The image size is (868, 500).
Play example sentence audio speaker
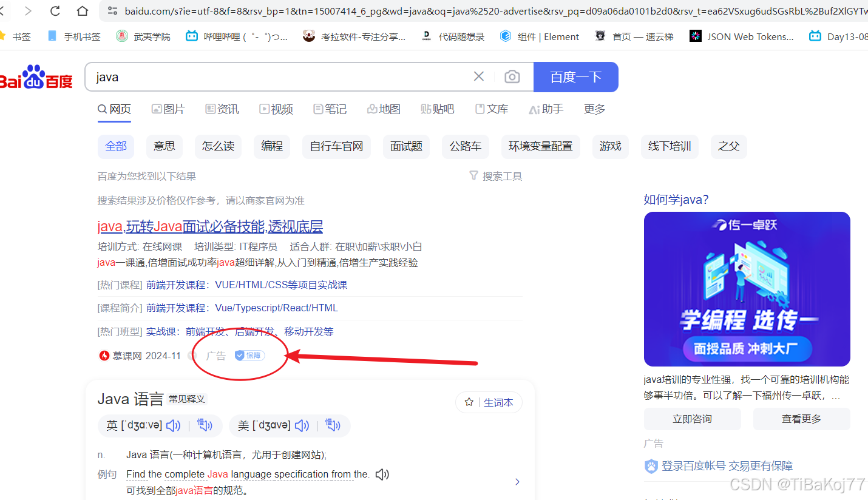click(x=382, y=475)
